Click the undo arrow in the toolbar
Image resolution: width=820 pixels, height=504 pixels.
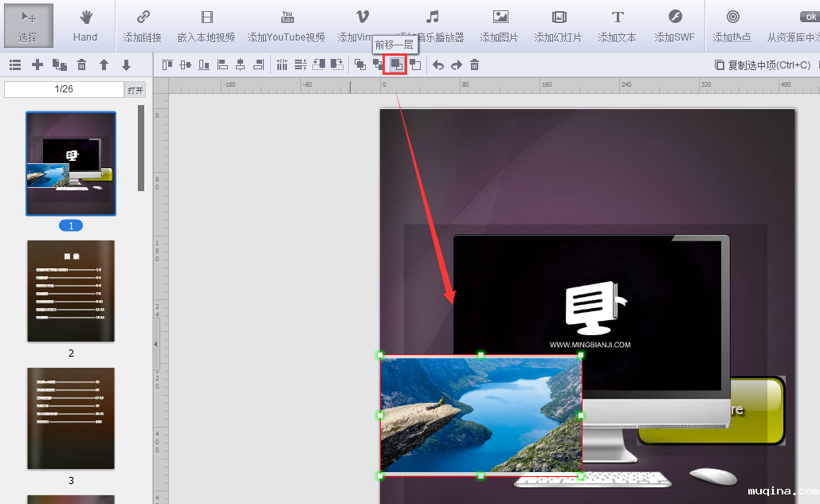438,65
